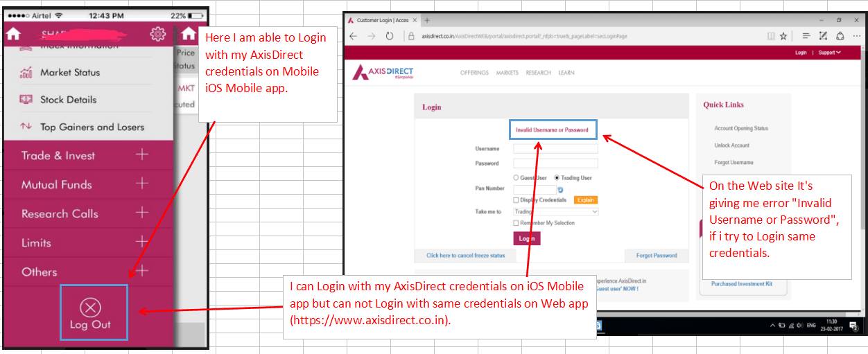
Task: Open Windows Action Center notification icon
Action: 853,325
